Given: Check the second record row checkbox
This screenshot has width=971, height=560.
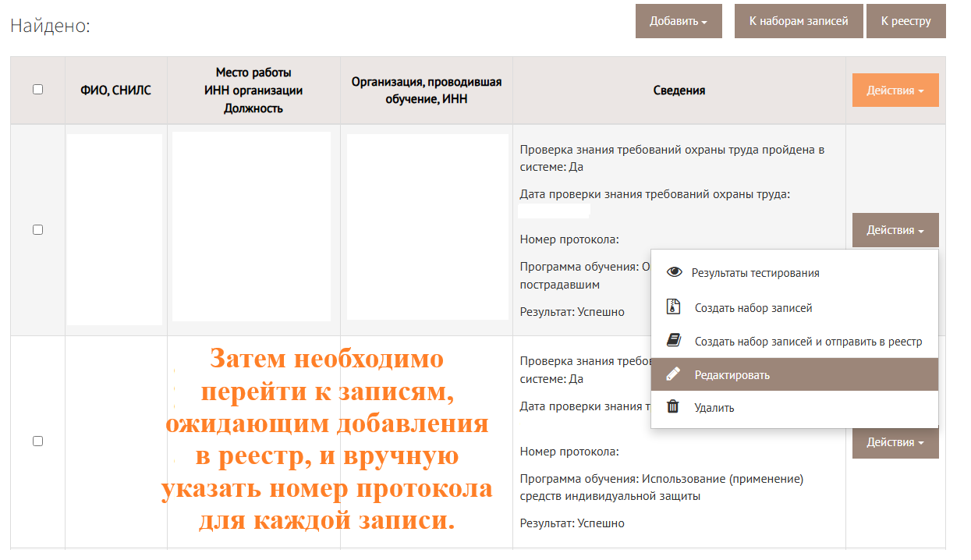Looking at the screenshot, I should pos(37,441).
